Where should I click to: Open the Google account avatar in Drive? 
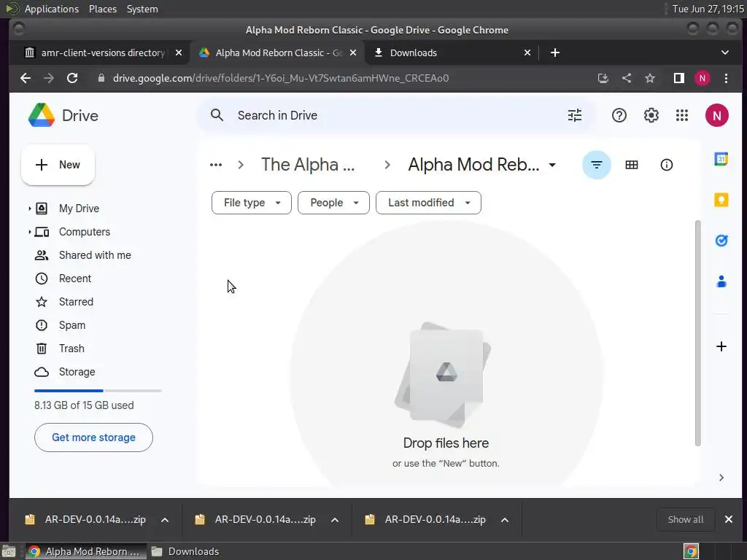(x=716, y=115)
